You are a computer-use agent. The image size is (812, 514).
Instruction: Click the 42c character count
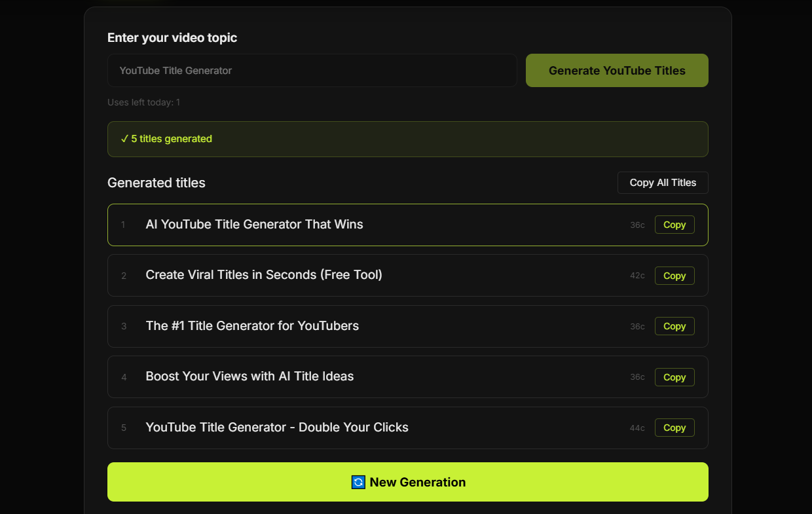click(x=637, y=276)
